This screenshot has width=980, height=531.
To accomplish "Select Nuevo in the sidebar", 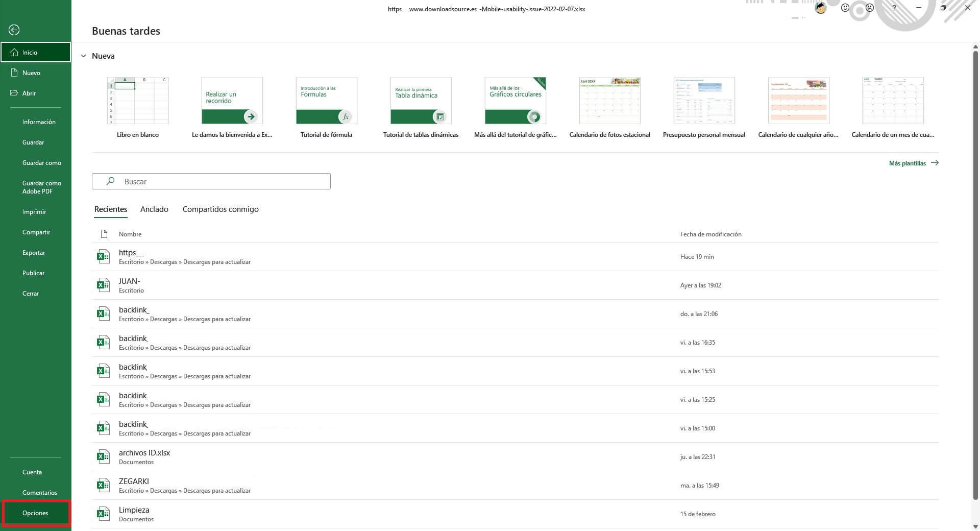I will (x=36, y=73).
